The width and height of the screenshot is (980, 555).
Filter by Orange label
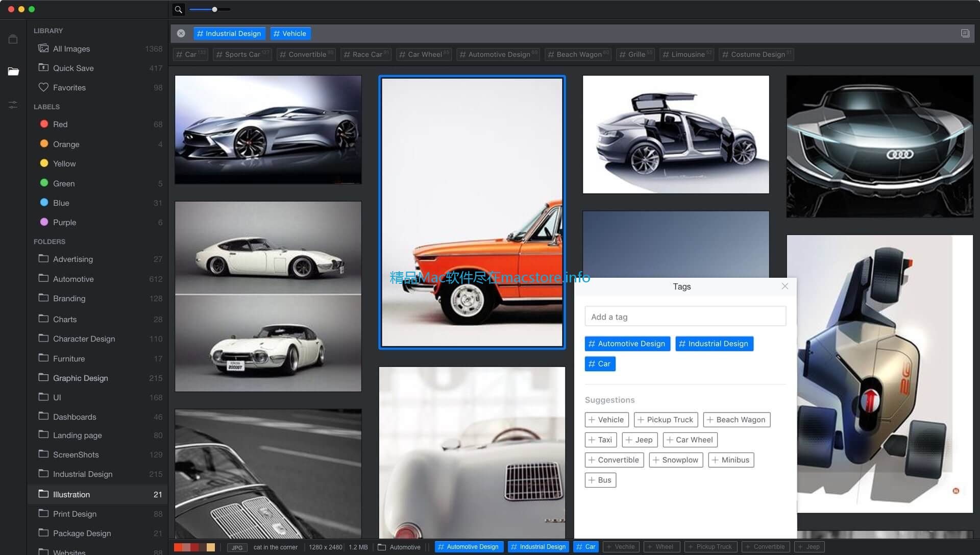(98, 144)
